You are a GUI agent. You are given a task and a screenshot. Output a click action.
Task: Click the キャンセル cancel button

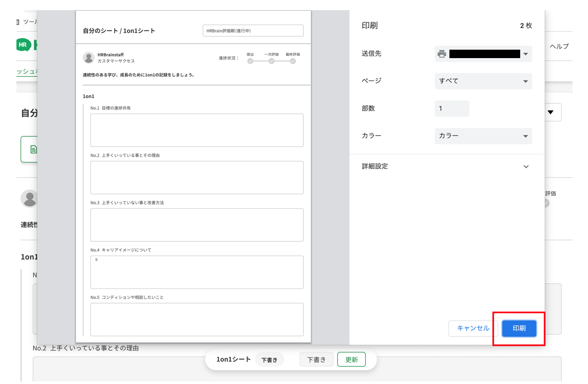coord(473,328)
